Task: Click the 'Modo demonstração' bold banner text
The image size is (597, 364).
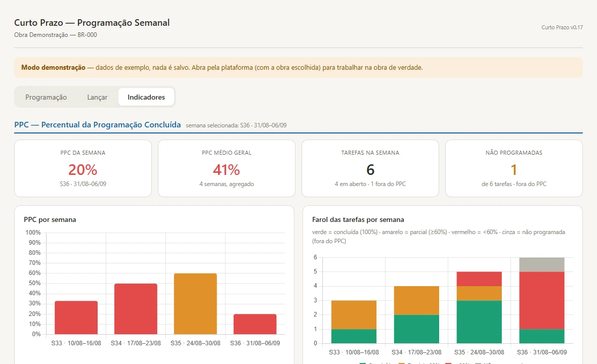Action: point(53,67)
